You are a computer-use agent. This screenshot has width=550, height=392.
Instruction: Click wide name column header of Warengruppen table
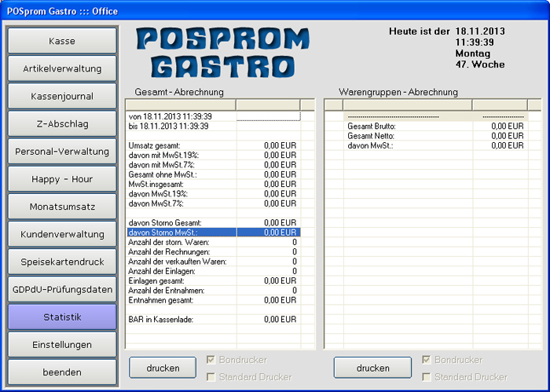click(408, 104)
